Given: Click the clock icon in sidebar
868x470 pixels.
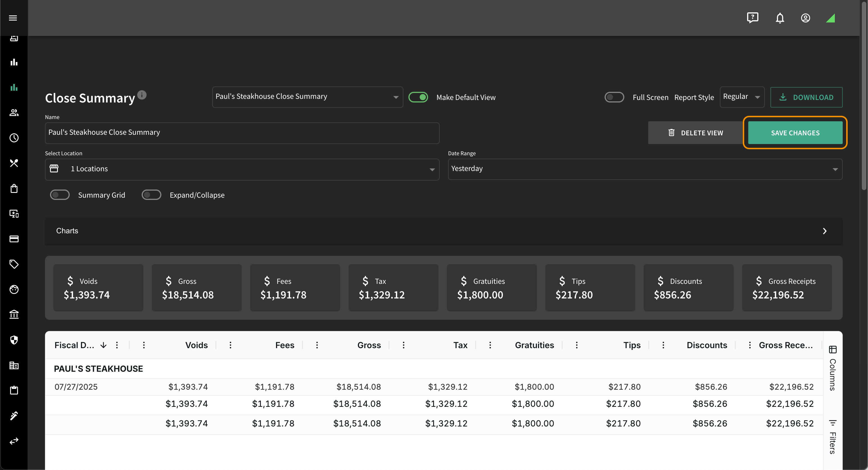Looking at the screenshot, I should pos(14,138).
